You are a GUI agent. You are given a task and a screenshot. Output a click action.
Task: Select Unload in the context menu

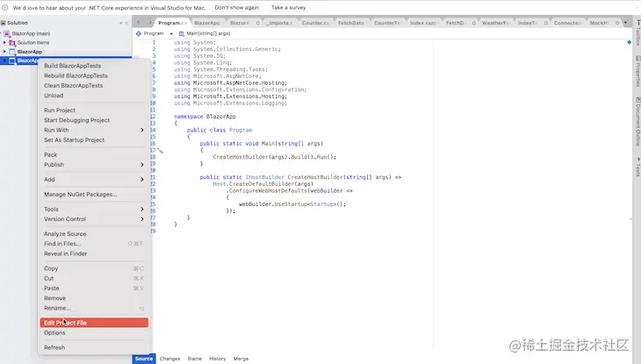click(x=94, y=96)
